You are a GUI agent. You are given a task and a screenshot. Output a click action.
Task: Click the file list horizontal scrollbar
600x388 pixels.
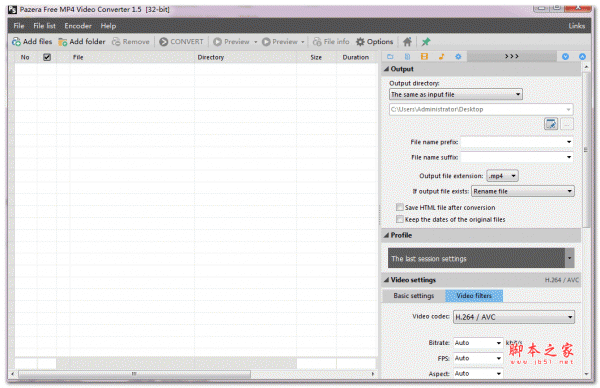[x=192, y=374]
